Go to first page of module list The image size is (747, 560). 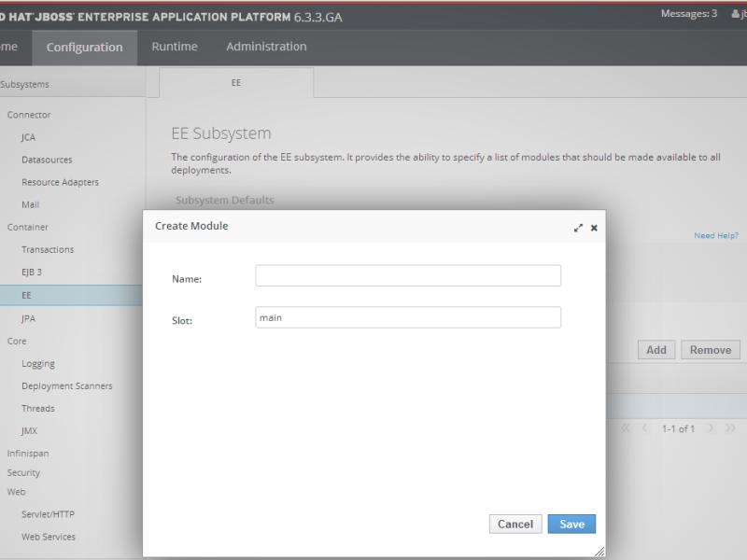click(x=626, y=428)
